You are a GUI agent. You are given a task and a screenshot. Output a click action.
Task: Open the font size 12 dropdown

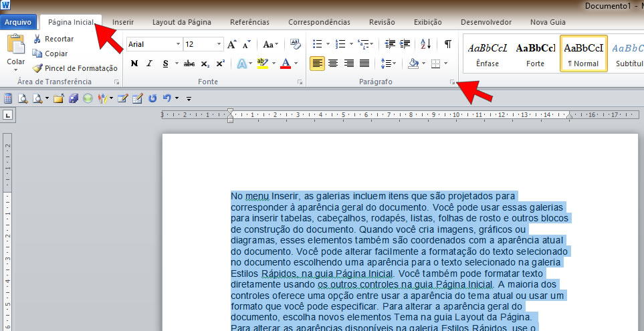pos(219,44)
